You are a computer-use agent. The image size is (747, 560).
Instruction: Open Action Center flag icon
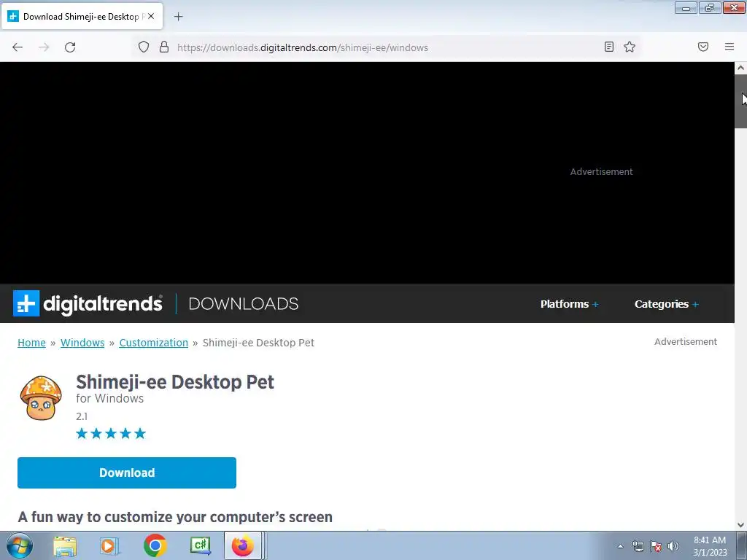(656, 546)
